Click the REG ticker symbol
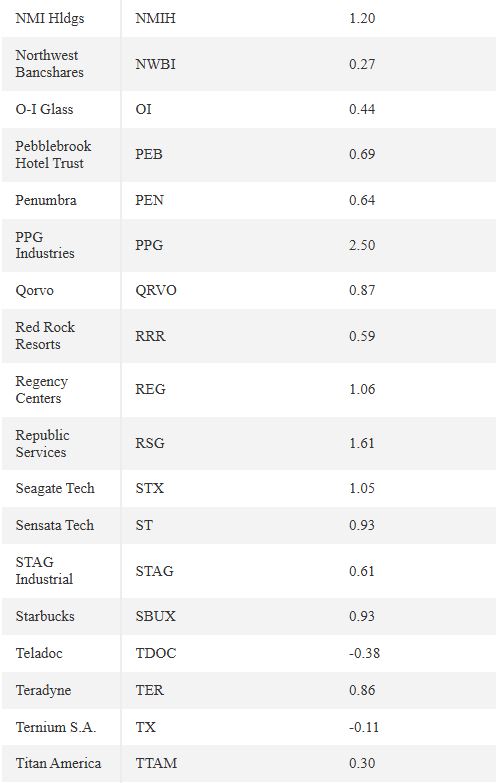Viewport: 496px width, 783px height. 150,389
